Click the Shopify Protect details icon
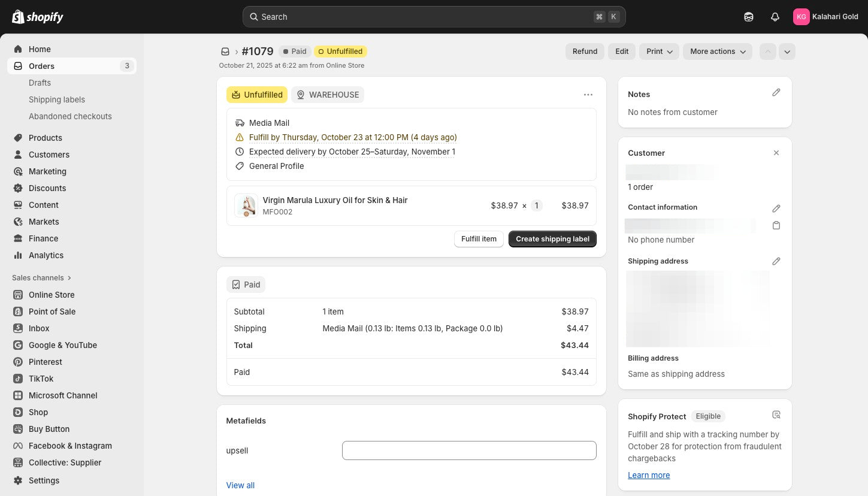868x496 pixels. click(776, 415)
